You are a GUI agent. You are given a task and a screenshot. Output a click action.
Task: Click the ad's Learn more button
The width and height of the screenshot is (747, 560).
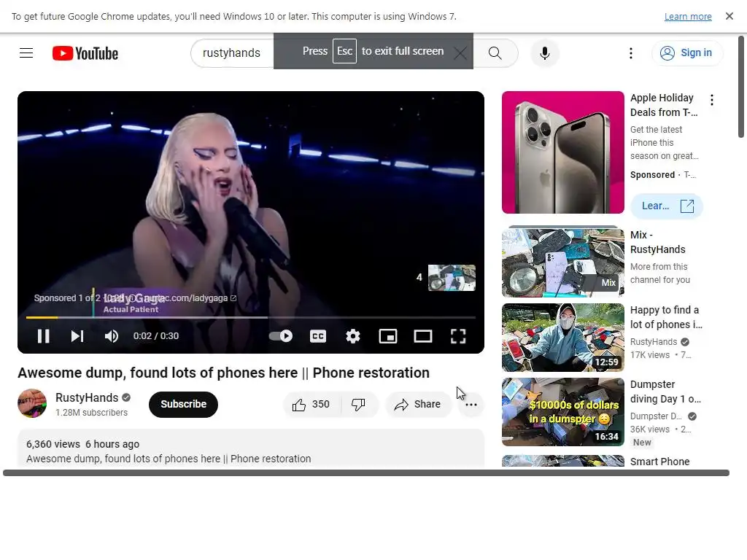tap(667, 206)
